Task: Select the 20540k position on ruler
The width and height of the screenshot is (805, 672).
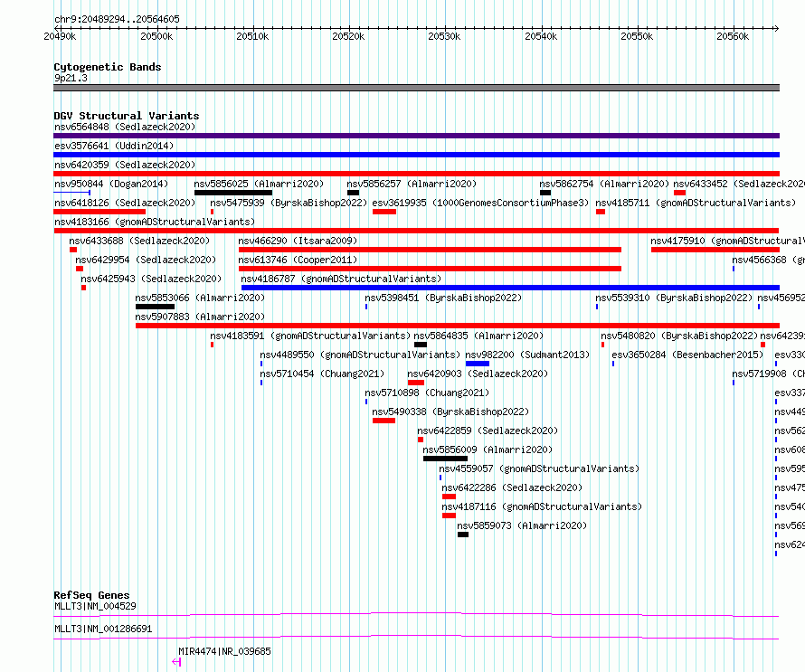Action: (541, 36)
